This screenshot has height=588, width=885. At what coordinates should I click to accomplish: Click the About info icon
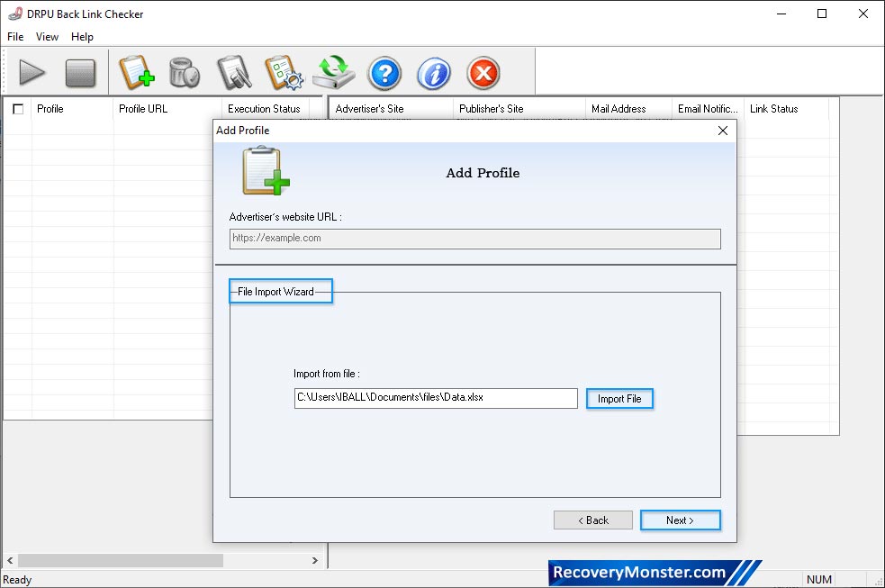[x=433, y=73]
